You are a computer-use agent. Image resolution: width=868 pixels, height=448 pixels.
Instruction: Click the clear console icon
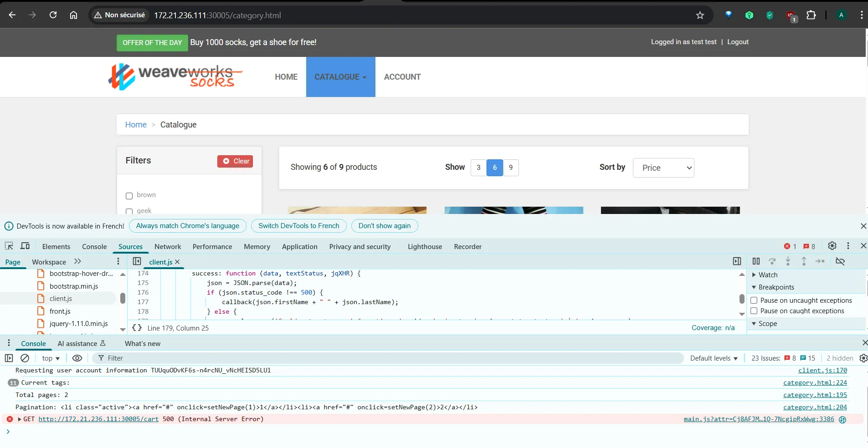[x=25, y=358]
